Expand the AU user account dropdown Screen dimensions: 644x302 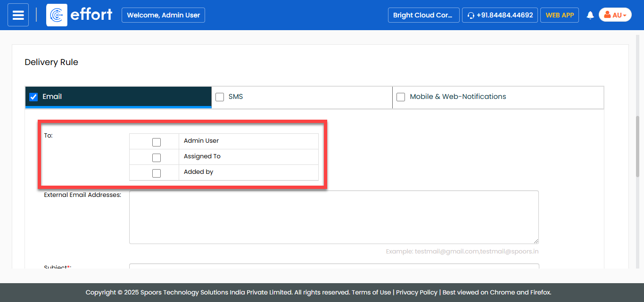pos(615,15)
